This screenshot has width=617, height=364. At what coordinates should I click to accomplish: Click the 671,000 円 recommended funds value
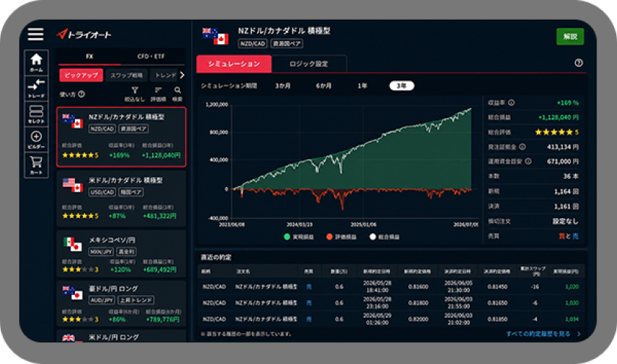coord(563,161)
